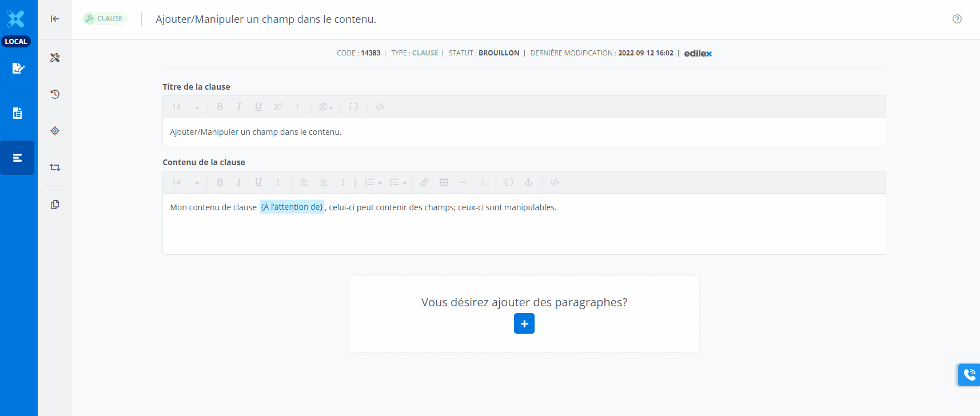This screenshot has width=980, height=416.
Task: Expand the special characters © dropdown
Action: (326, 107)
